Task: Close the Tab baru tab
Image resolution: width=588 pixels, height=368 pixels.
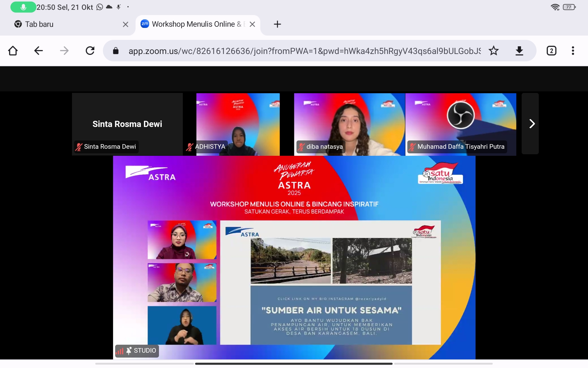Action: 126,24
